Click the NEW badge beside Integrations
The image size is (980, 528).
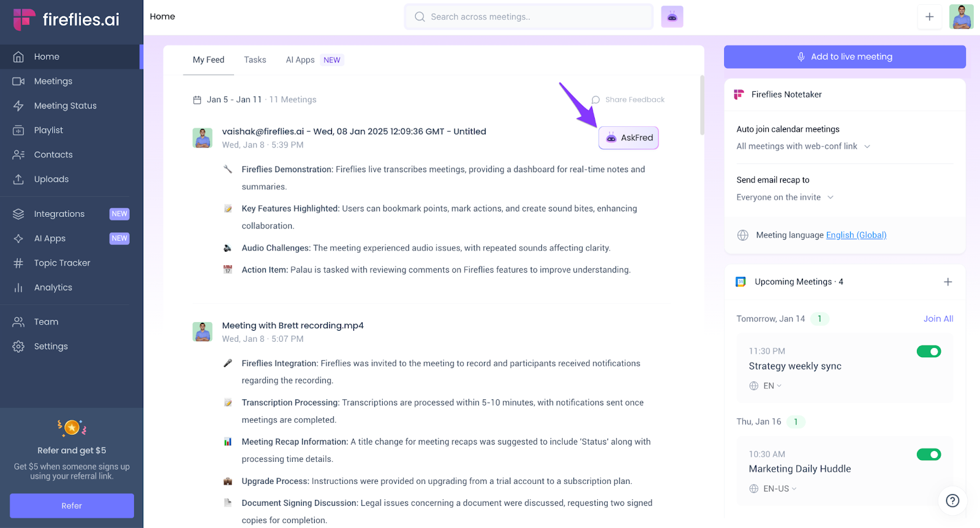coord(119,214)
